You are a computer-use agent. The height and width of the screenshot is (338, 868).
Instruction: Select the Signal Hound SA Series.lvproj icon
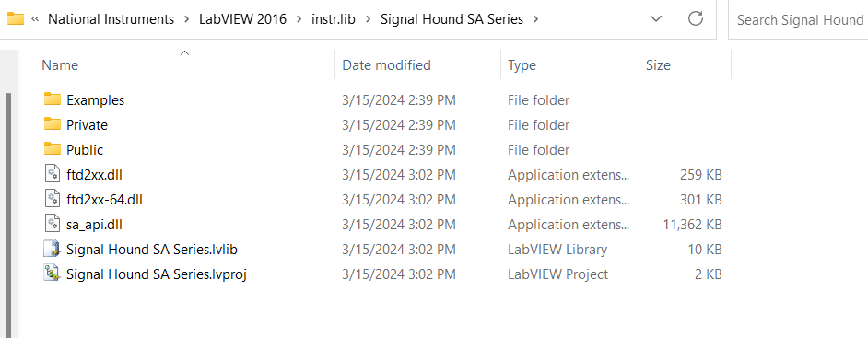coord(52,274)
